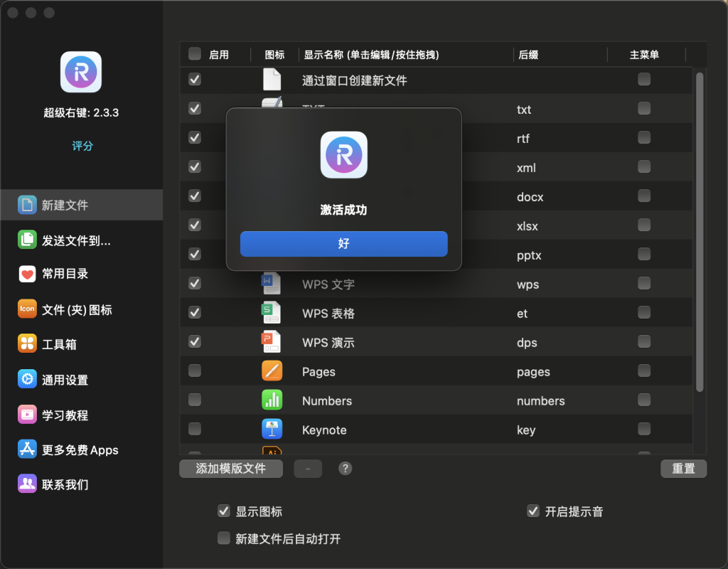This screenshot has width=728, height=569.
Task: Toggle the 开启提示音 setting
Action: pyautogui.click(x=532, y=511)
